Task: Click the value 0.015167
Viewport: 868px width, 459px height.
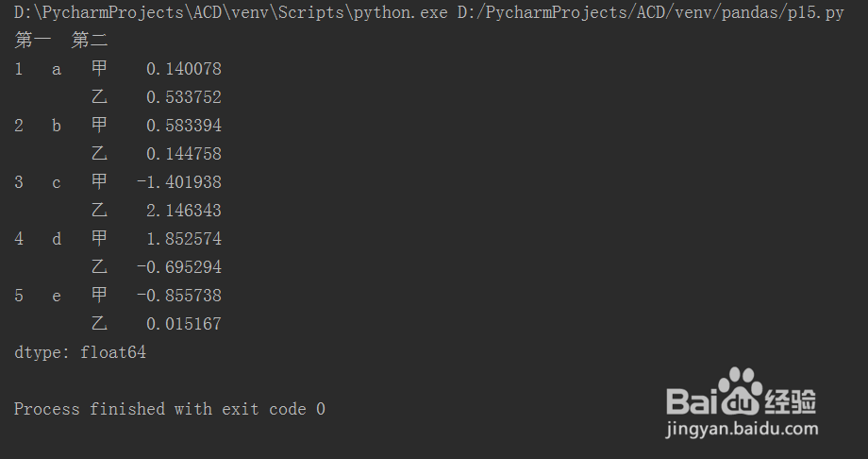Action: point(184,324)
